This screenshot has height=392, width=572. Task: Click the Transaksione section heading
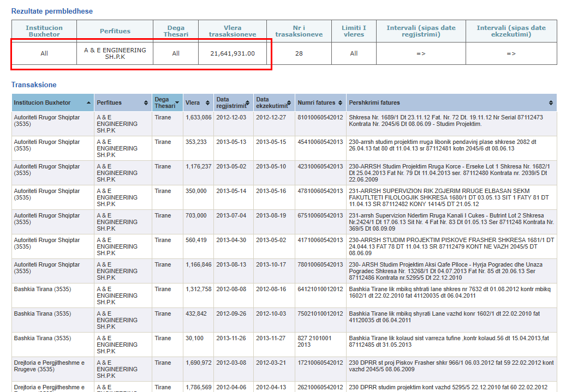pyautogui.click(x=34, y=85)
